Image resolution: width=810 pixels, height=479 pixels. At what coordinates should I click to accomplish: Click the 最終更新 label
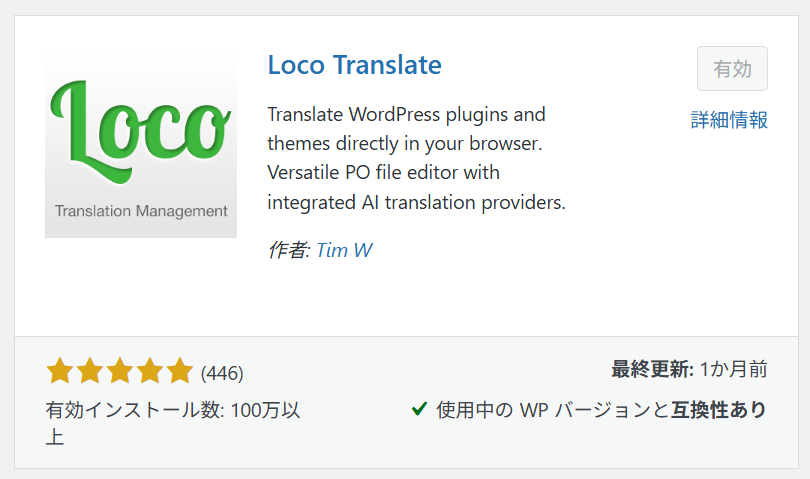652,370
